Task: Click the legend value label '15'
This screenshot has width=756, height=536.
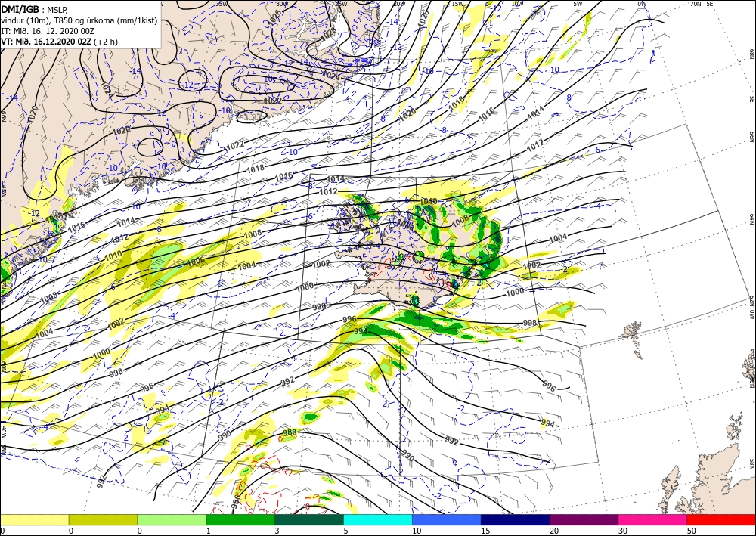Action: (485, 531)
